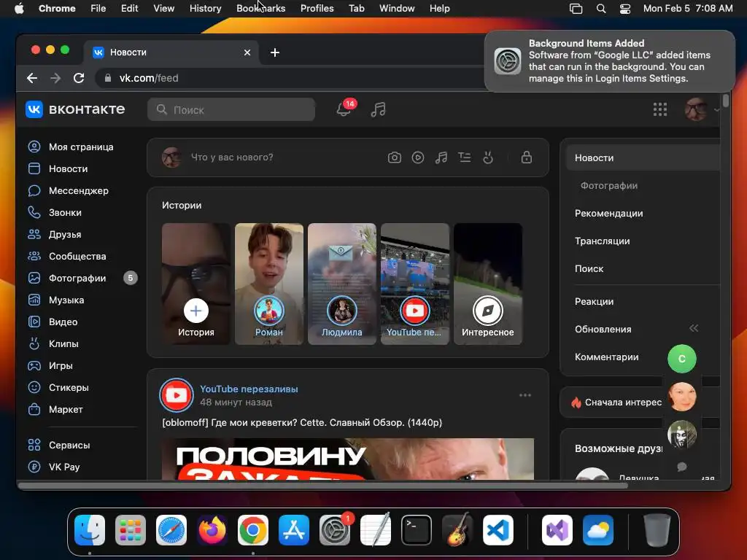Collapse chat sidebar with double chevron
Image resolution: width=747 pixels, height=560 pixels.
click(694, 328)
